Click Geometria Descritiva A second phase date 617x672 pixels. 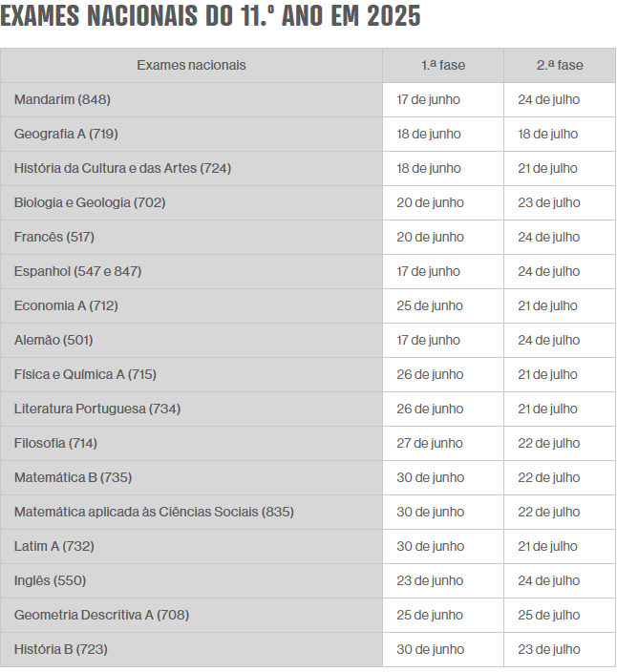(x=549, y=615)
